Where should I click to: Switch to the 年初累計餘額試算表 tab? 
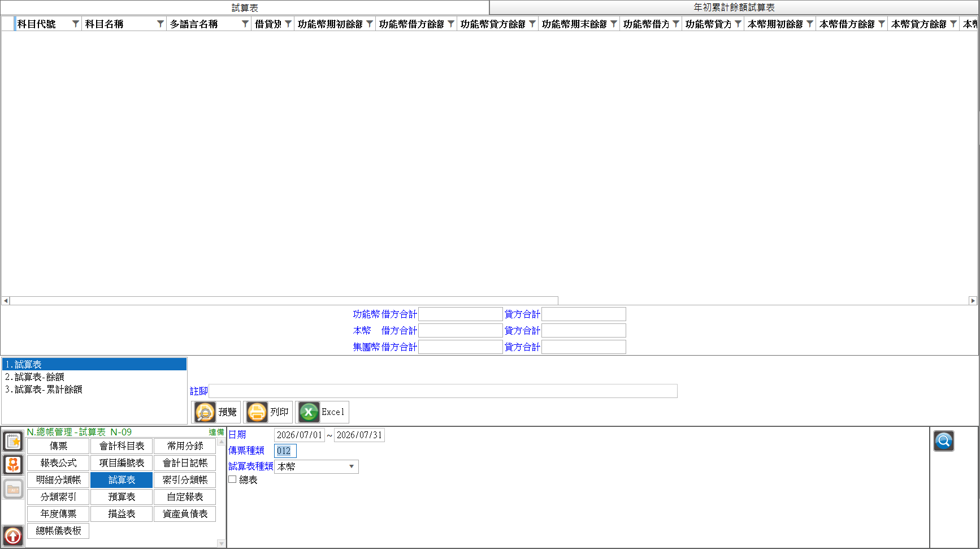[734, 7]
